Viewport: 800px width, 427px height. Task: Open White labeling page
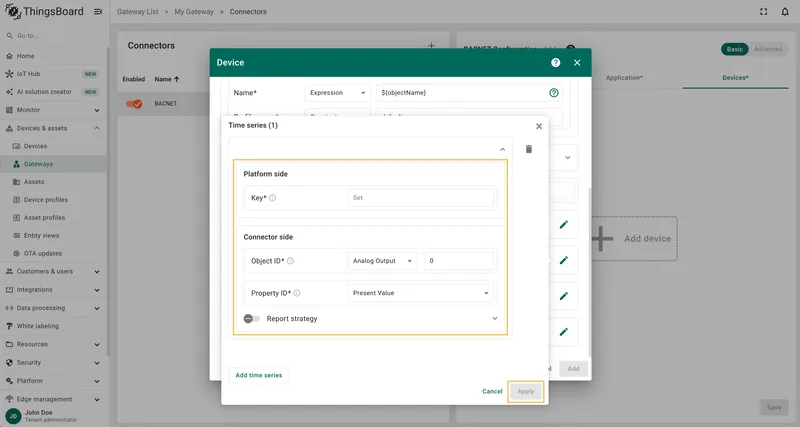coord(53,326)
